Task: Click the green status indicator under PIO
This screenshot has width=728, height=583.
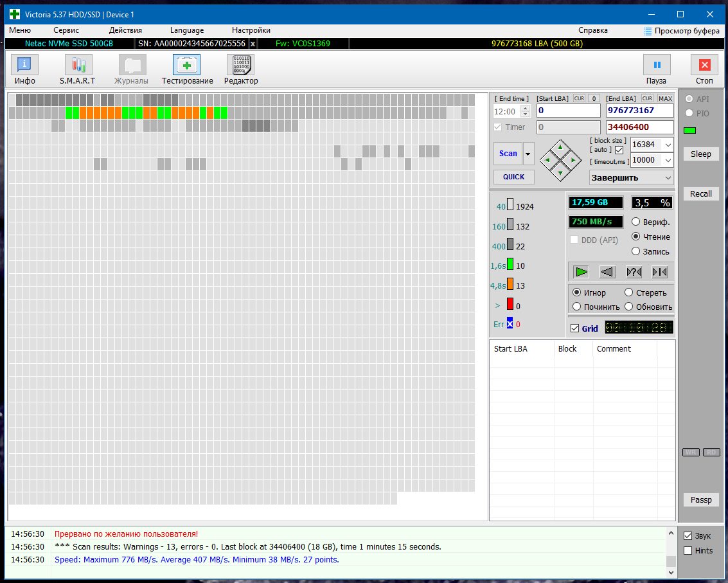Action: tap(690, 130)
